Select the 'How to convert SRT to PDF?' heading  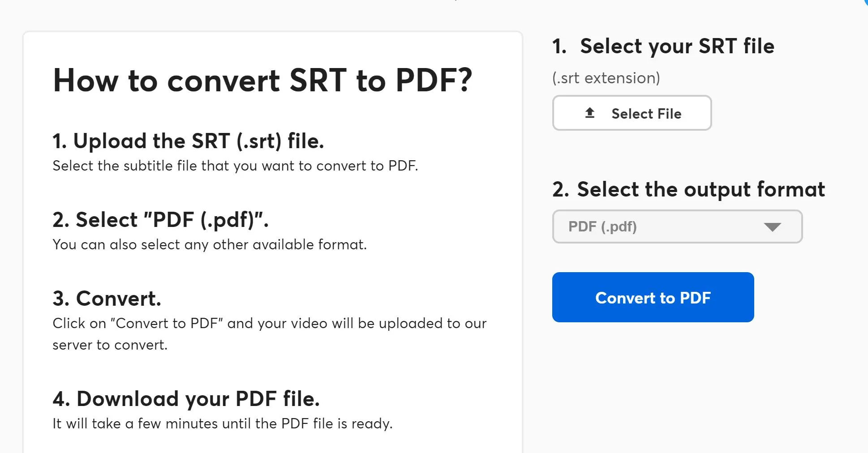[x=263, y=81]
